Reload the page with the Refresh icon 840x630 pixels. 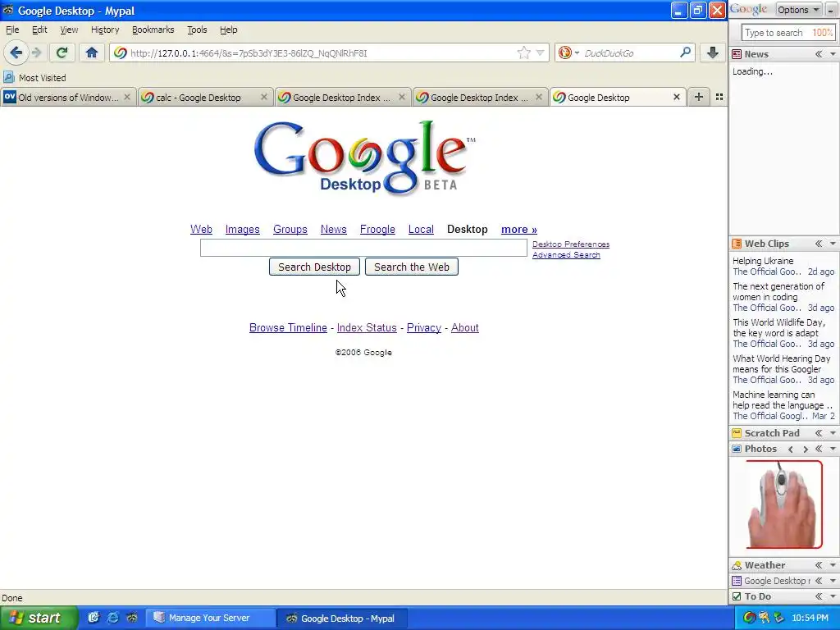pos(62,52)
